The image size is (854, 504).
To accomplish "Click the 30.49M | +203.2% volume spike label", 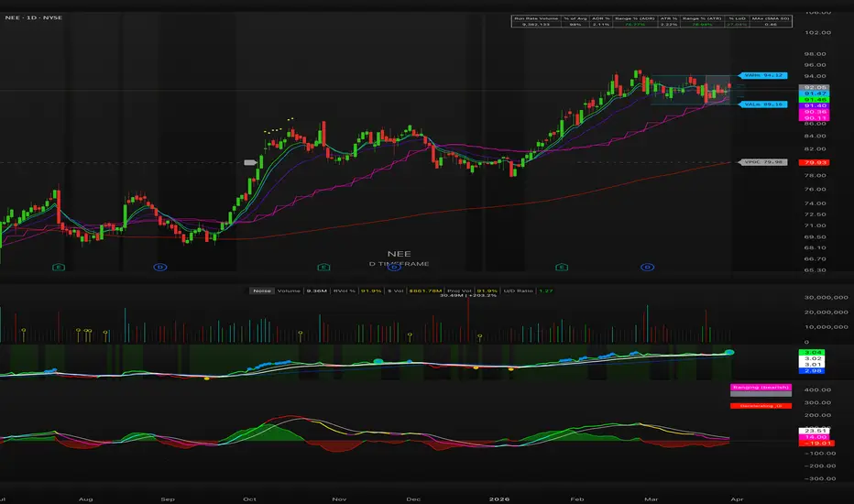I will click(x=468, y=295).
